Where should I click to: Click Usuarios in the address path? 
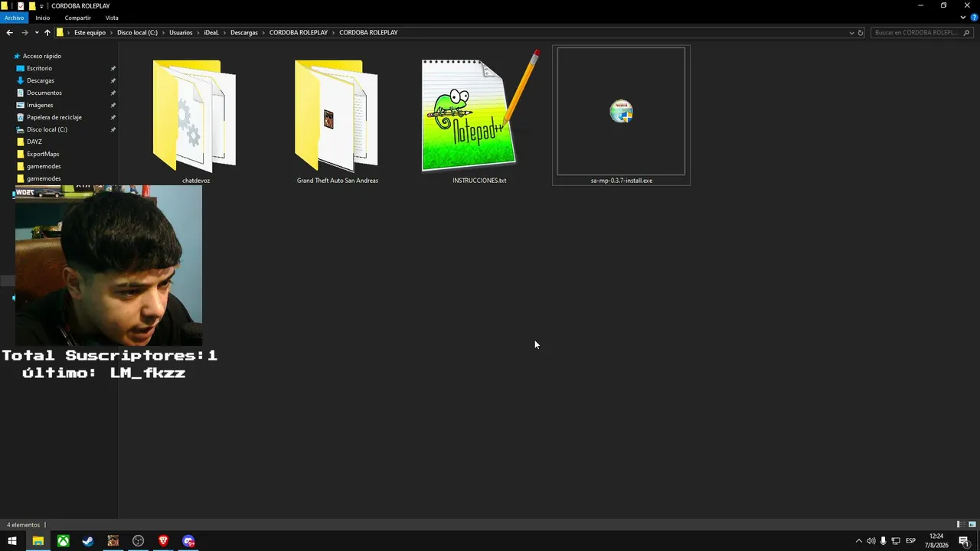click(181, 33)
